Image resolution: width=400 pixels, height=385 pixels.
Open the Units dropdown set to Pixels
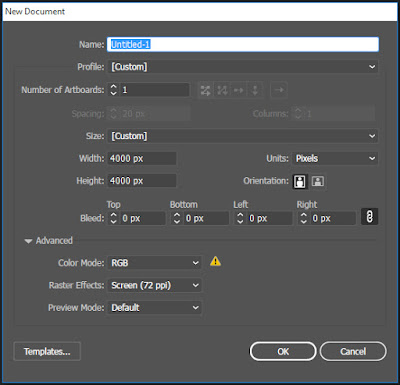(335, 158)
